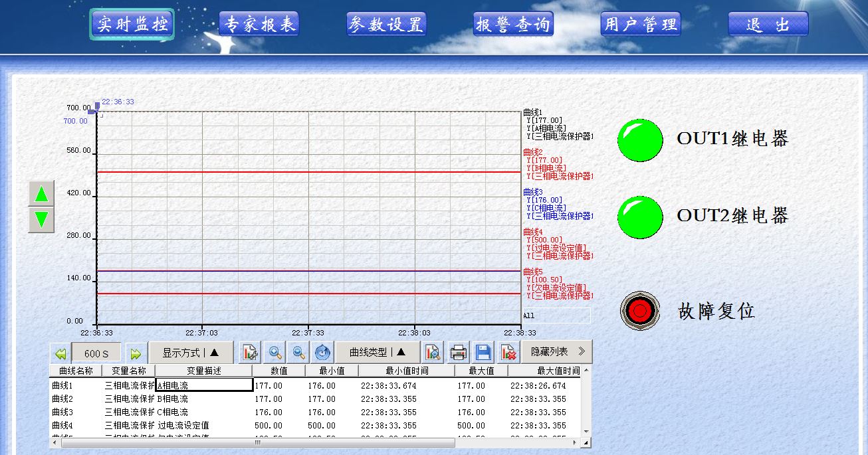Click the chart edit properties icon

pos(250,352)
